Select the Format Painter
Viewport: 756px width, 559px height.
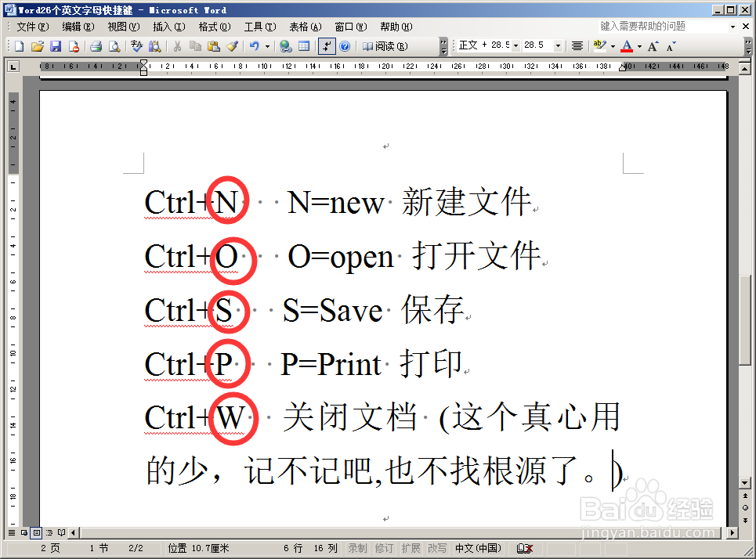[x=231, y=45]
